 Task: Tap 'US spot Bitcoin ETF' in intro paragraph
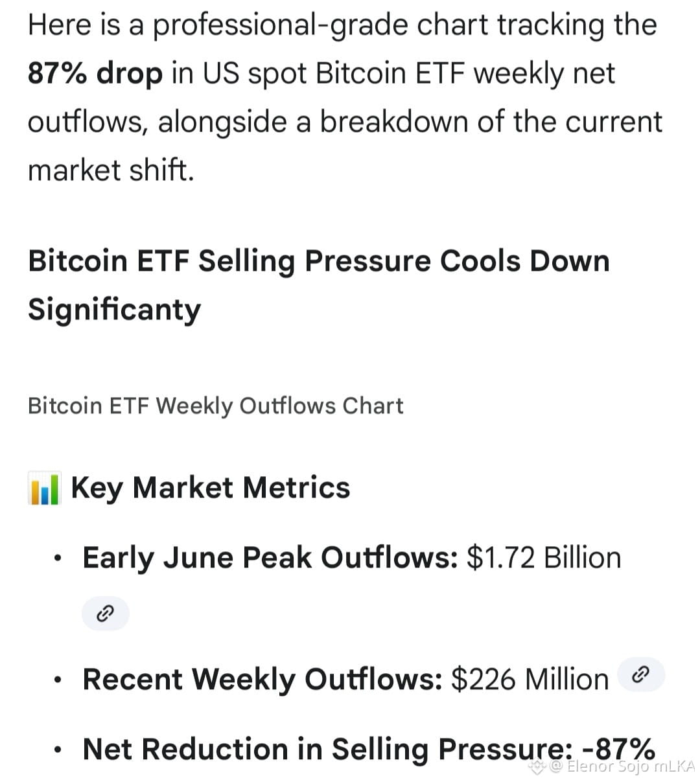pyautogui.click(x=335, y=73)
